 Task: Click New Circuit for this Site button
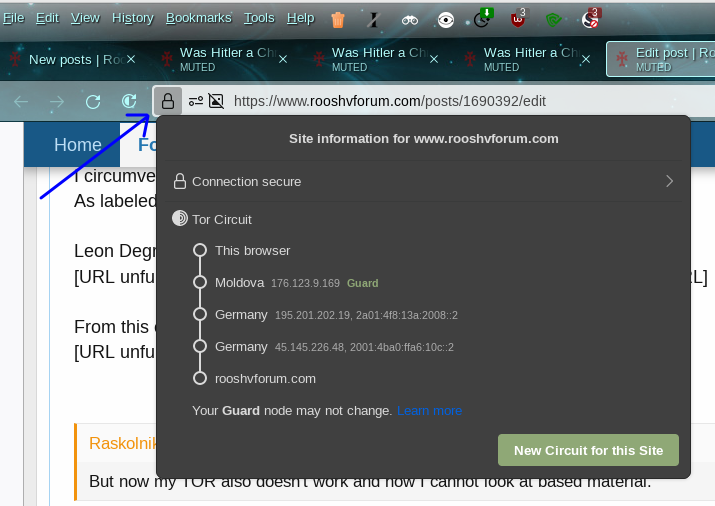[x=588, y=450]
